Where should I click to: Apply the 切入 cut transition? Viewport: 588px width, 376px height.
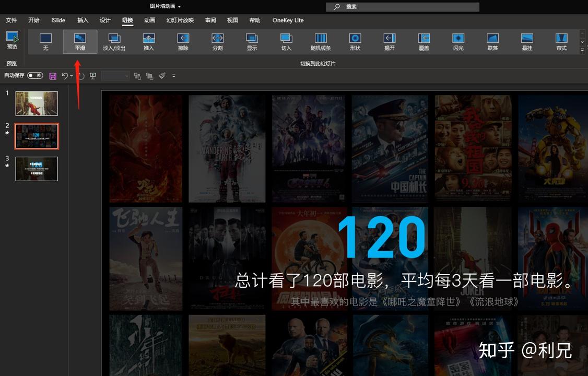[x=286, y=42]
